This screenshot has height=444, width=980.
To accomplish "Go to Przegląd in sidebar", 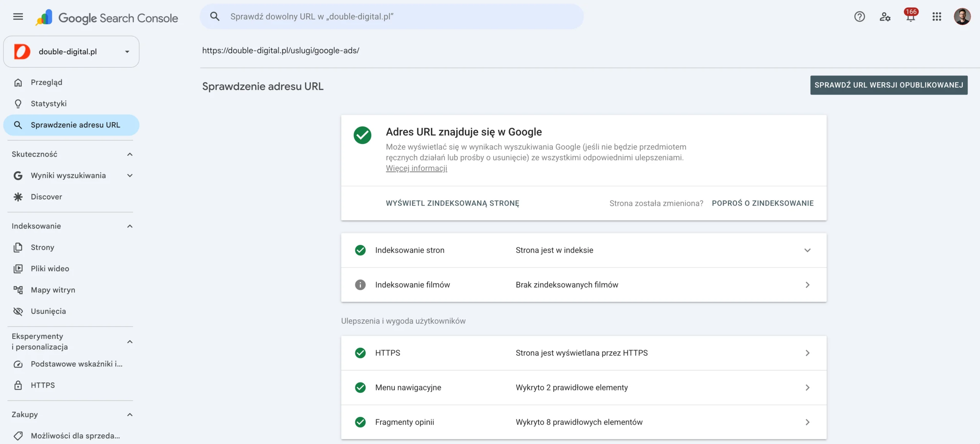I will (71, 82).
